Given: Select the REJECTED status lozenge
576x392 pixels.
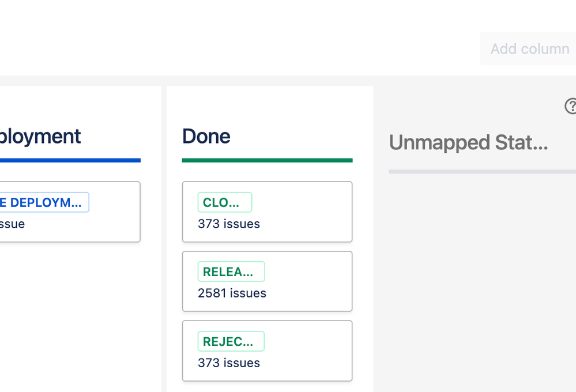Looking at the screenshot, I should pyautogui.click(x=231, y=341).
